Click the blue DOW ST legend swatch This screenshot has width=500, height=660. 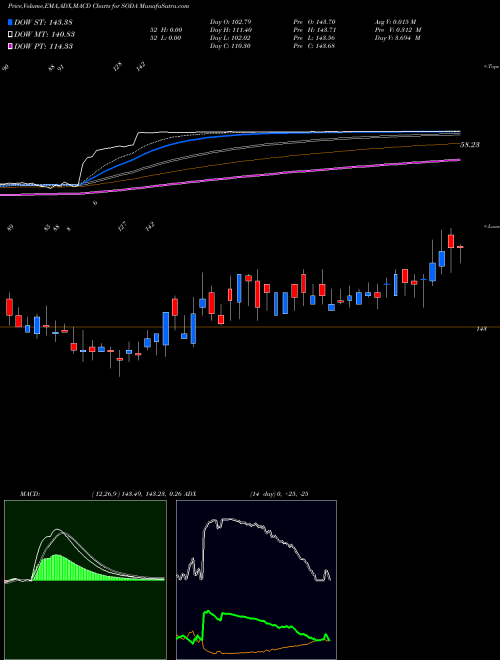[x=10, y=22]
